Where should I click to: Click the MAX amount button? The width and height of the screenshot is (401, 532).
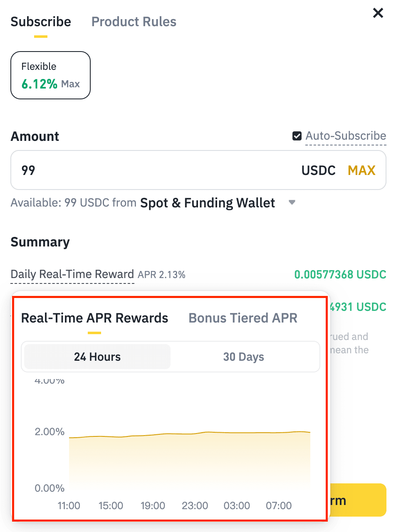361,170
